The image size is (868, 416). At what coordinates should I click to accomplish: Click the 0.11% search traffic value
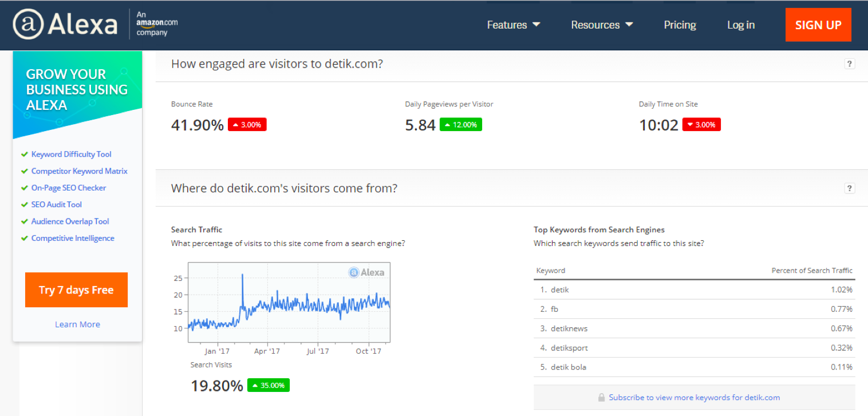842,367
